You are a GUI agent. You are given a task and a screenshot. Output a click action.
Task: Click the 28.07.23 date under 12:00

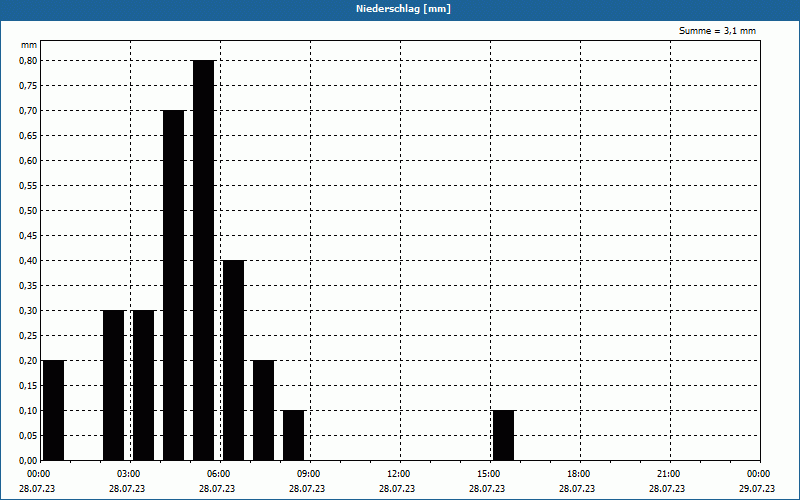(397, 489)
